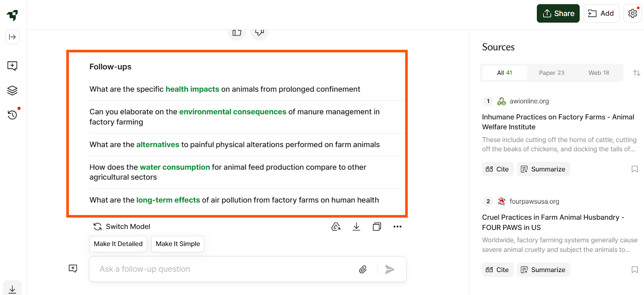Screen dimensions: 644x295
Task: Summarize the fourpawsusa.org source
Action: [543, 270]
